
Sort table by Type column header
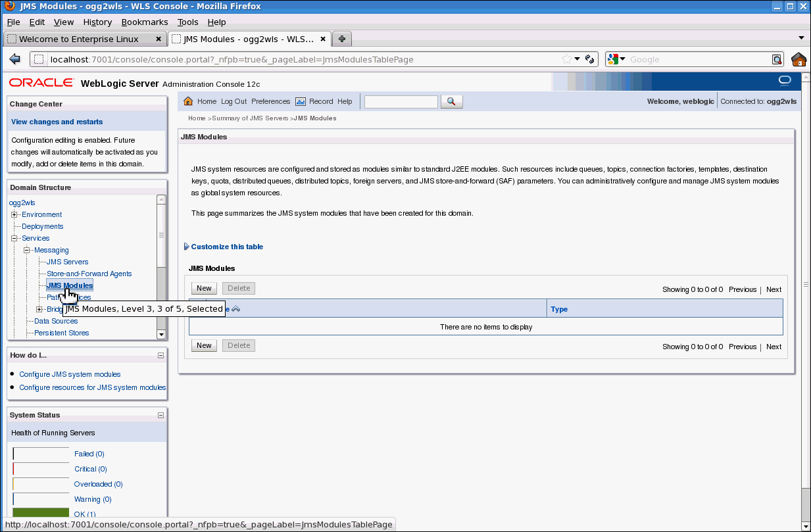pos(559,309)
